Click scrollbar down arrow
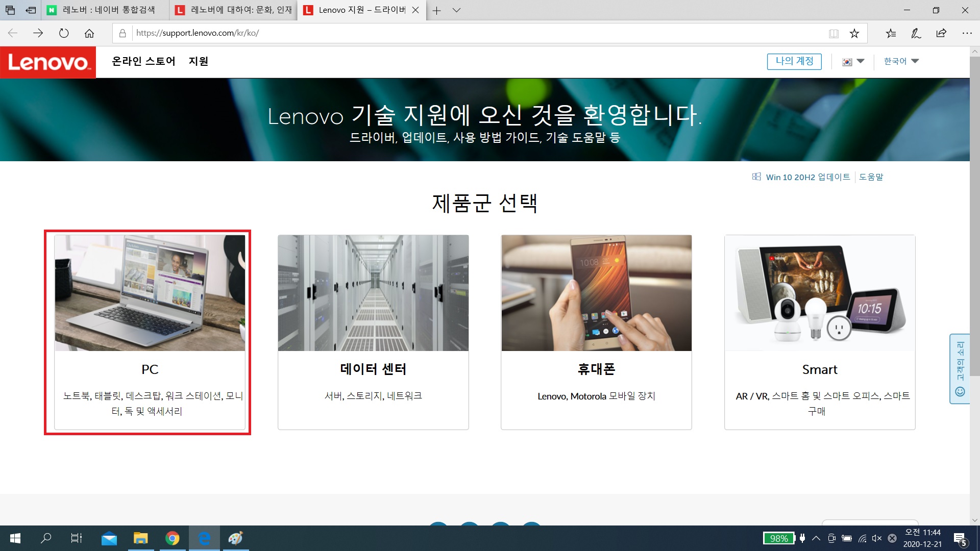Screen dimensions: 980x551 pos(975,520)
